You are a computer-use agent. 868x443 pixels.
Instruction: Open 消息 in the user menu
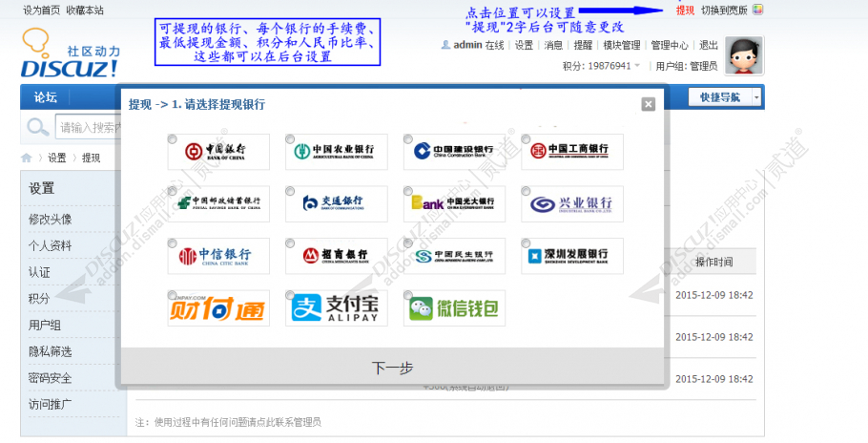pos(553,45)
